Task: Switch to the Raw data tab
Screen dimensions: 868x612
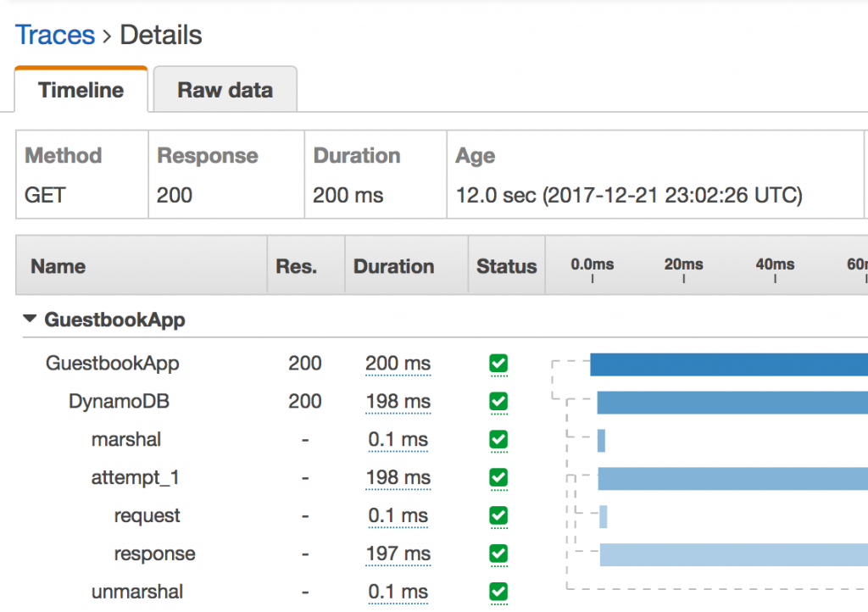Action: (225, 90)
